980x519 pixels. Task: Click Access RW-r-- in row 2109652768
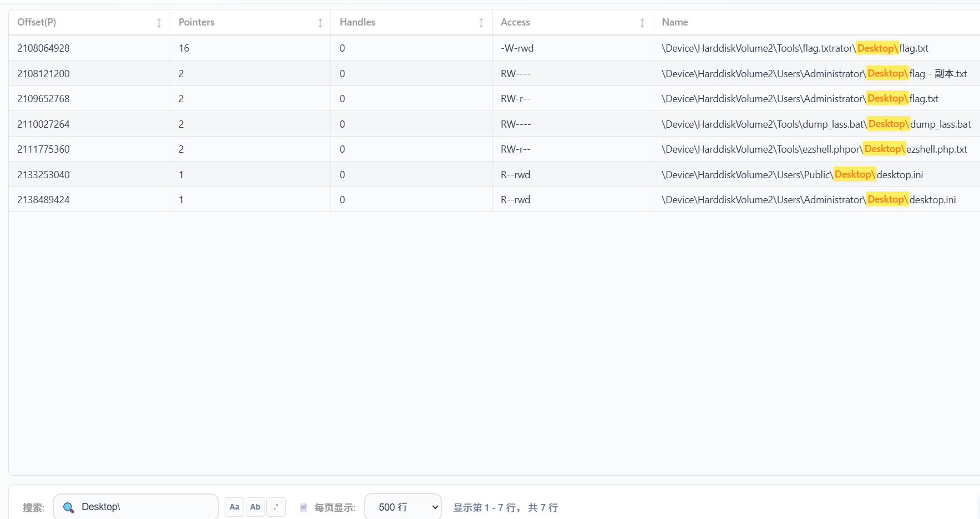515,99
